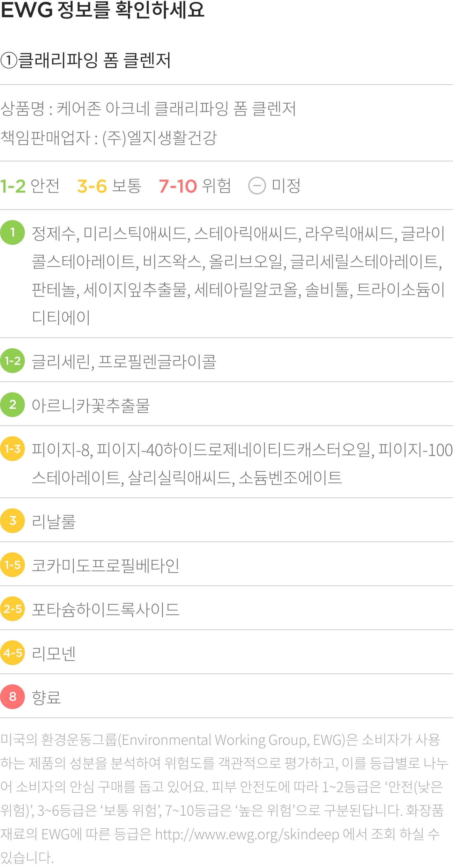The height and width of the screenshot is (868, 453).
Task: Click the 리날룰 ingredient text
Action: tap(54, 521)
